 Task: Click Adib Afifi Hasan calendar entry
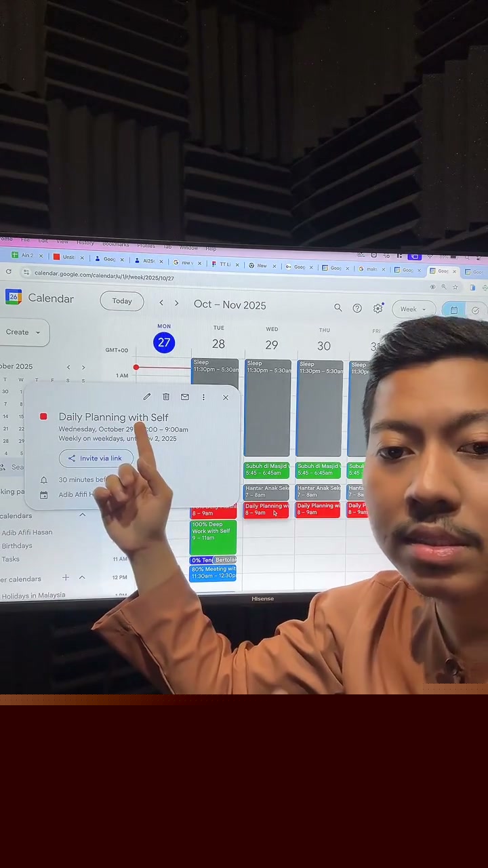click(x=27, y=532)
